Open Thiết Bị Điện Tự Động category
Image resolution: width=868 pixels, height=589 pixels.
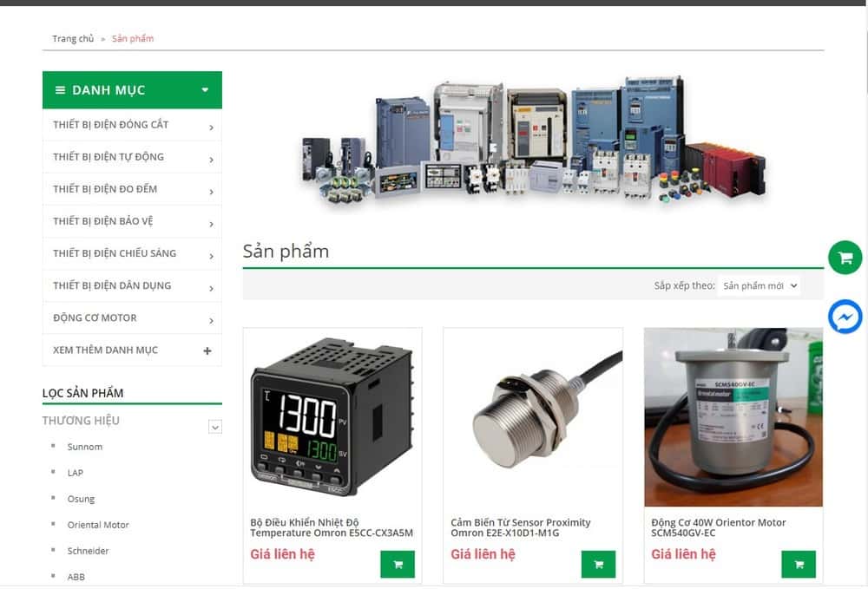[x=108, y=157]
